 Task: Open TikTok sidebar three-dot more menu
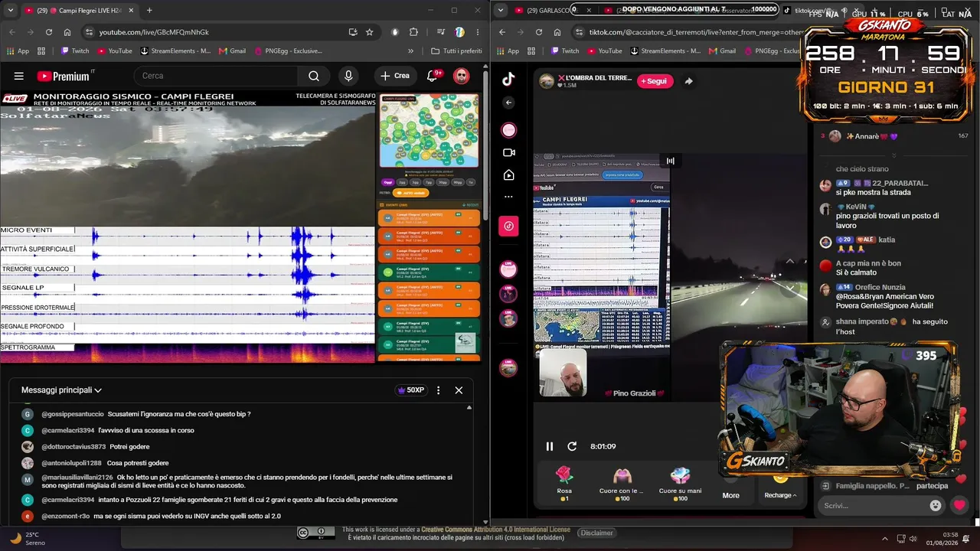508,197
